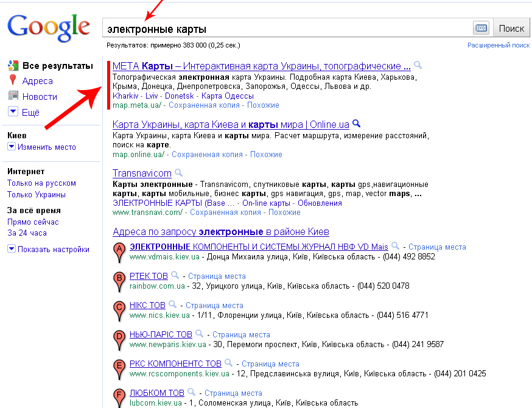Image resolution: width=532 pixels, height=408 pixels.
Task: Click the search field with электронные карты
Action: click(287, 28)
